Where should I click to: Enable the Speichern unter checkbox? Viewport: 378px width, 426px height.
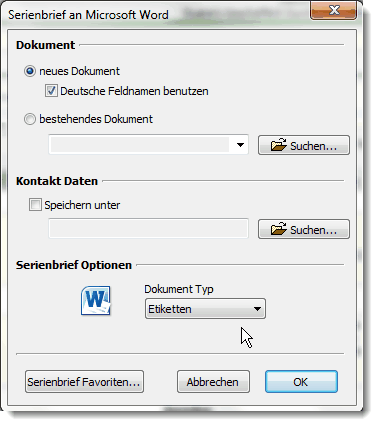[35, 205]
